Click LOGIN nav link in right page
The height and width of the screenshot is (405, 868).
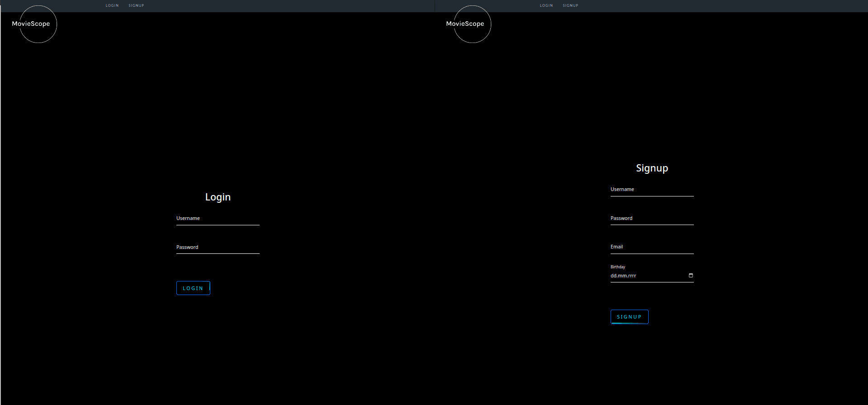[546, 5]
